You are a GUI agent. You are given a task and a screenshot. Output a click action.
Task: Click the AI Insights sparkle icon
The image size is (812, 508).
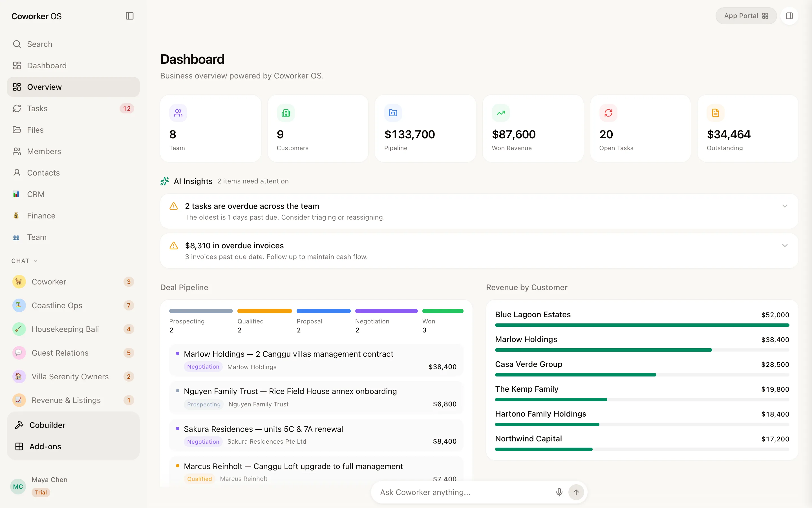164,181
